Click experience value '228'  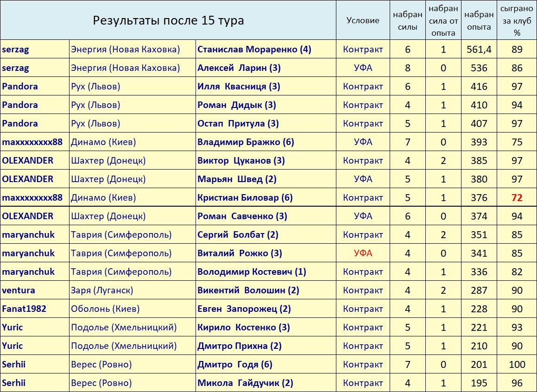(x=479, y=309)
